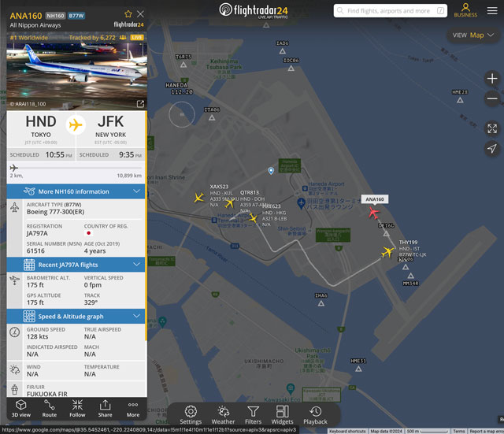The image size is (504, 434).
Task: Add ANA160 to favorites star
Action: click(128, 14)
